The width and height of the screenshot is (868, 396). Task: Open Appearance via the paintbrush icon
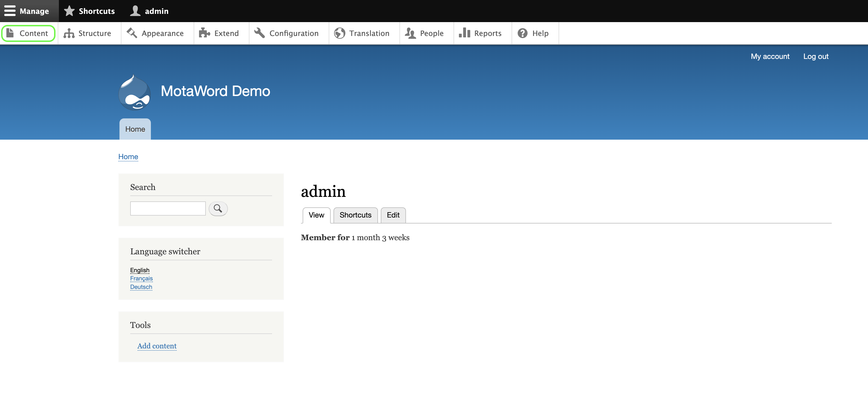tap(132, 33)
